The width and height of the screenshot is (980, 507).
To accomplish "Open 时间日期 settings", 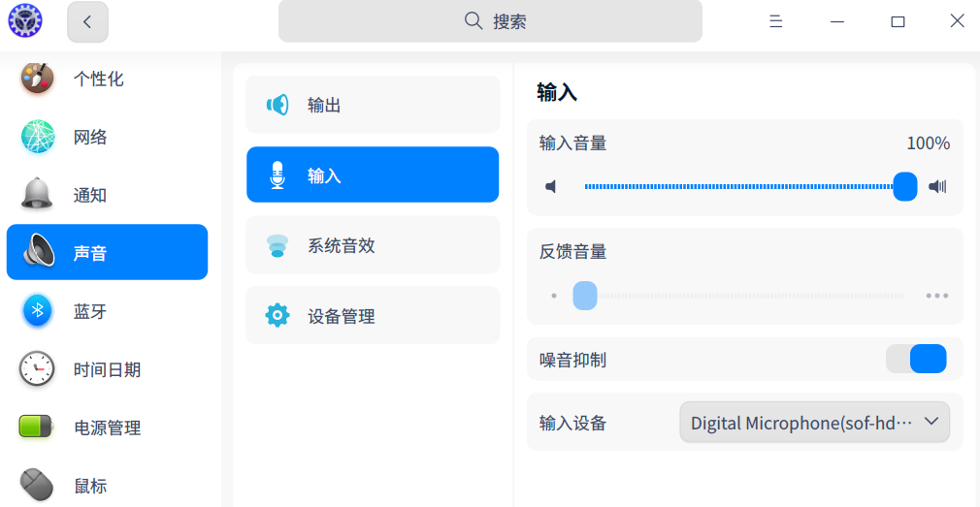I will 107,369.
